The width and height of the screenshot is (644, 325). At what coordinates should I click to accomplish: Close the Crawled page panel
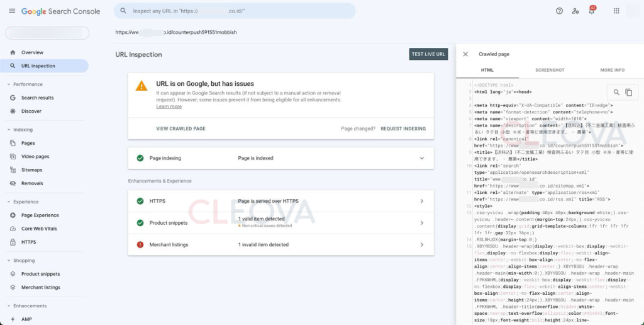tap(465, 54)
